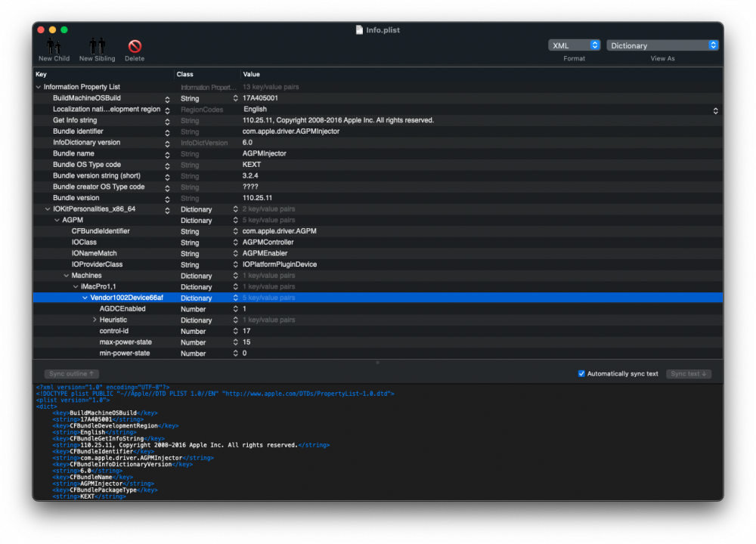Collapse the IOKitPersonalities_x86_64 node
The image size is (756, 544).
point(48,209)
